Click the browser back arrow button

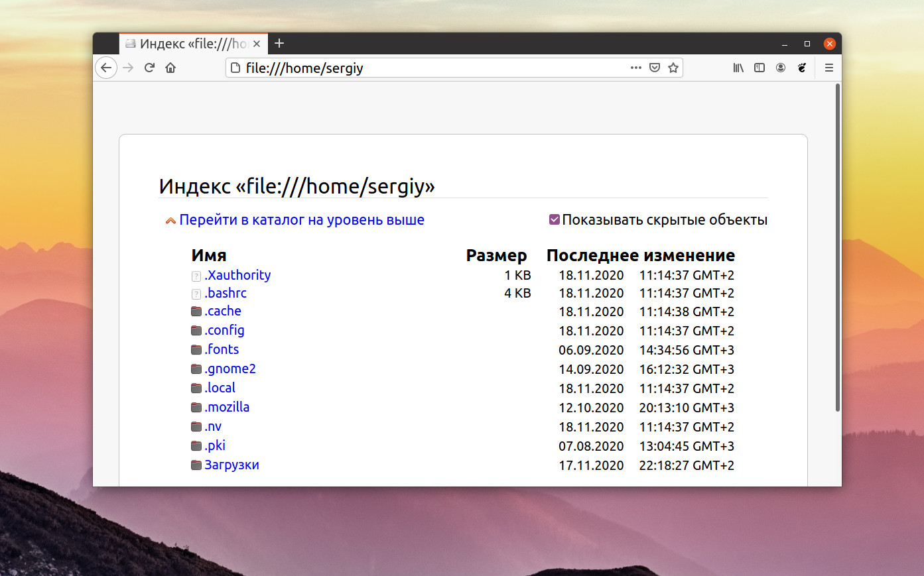[x=106, y=68]
